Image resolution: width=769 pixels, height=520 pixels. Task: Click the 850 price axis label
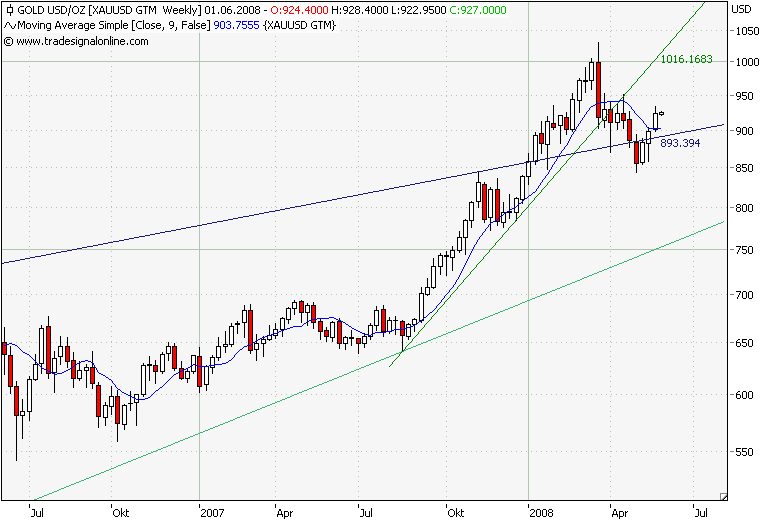tap(744, 168)
